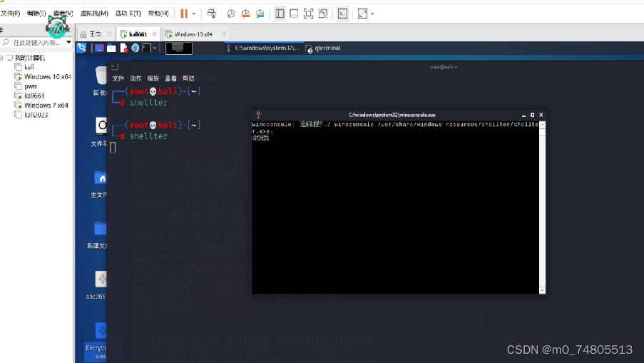
Task: Expand the power options dropdown arrow
Action: [x=194, y=14]
